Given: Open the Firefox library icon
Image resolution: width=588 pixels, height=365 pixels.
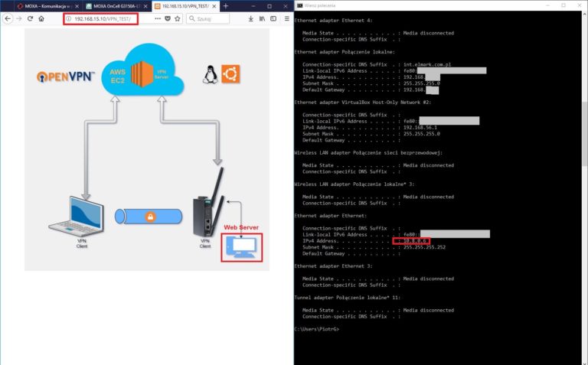Looking at the screenshot, I should pos(262,18).
